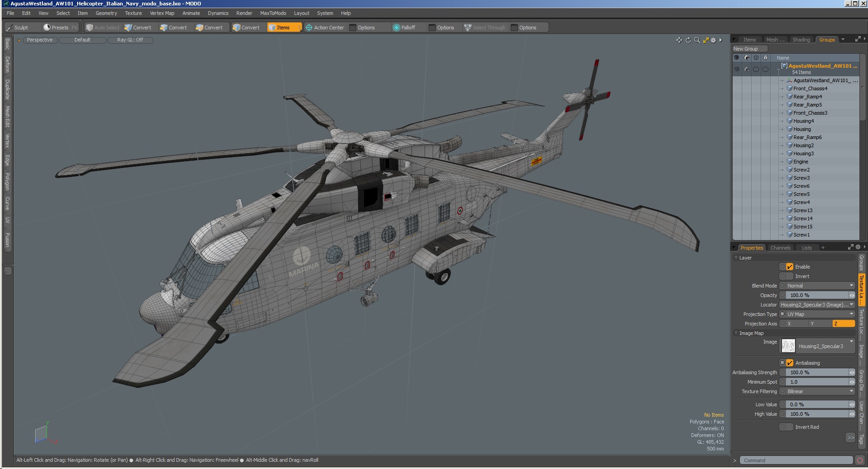Image resolution: width=868 pixels, height=469 pixels.
Task: Collapse the Image Map section
Action: (736, 333)
